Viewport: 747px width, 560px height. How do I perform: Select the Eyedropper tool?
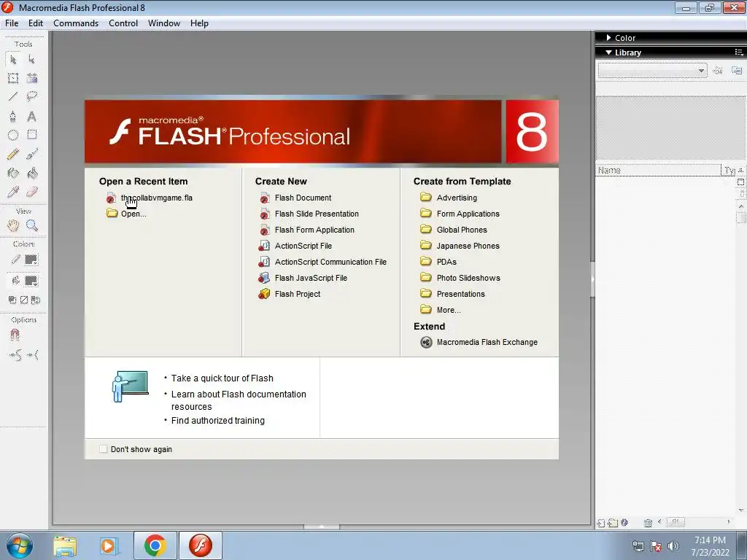pos(13,192)
